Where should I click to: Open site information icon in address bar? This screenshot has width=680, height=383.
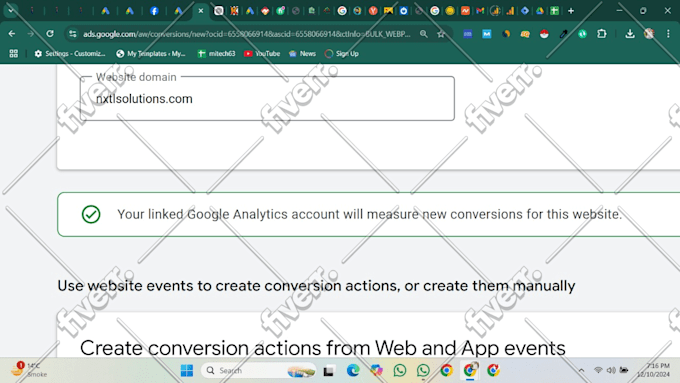[x=72, y=34]
